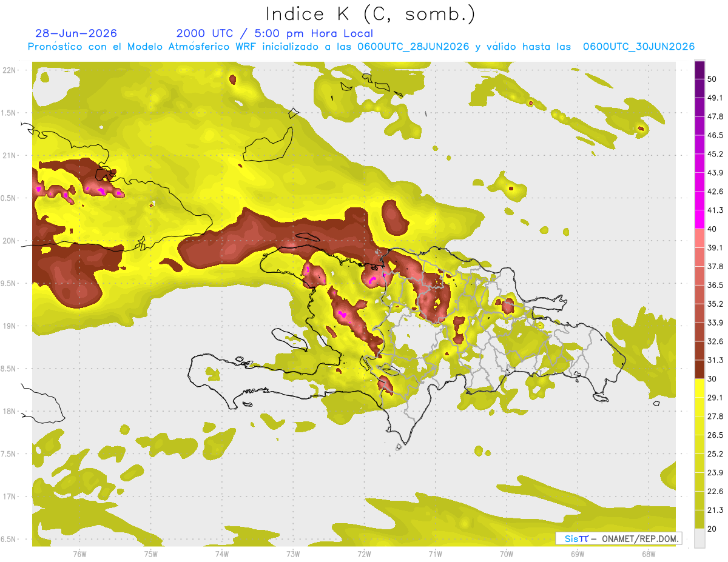
Task: Click the '47.8' value on the color scale
Action: [x=715, y=116]
